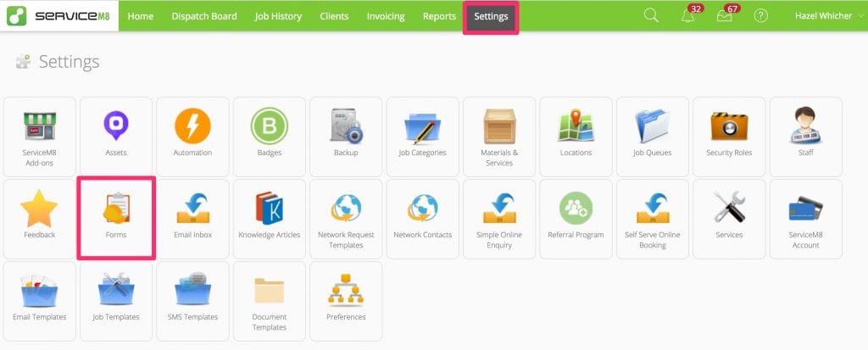
Task: Switch to the Dispatch Board tab
Action: click(204, 16)
